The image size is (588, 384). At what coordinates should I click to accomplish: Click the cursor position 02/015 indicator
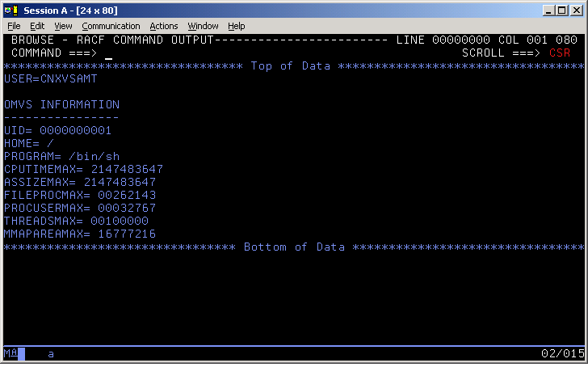pyautogui.click(x=562, y=354)
